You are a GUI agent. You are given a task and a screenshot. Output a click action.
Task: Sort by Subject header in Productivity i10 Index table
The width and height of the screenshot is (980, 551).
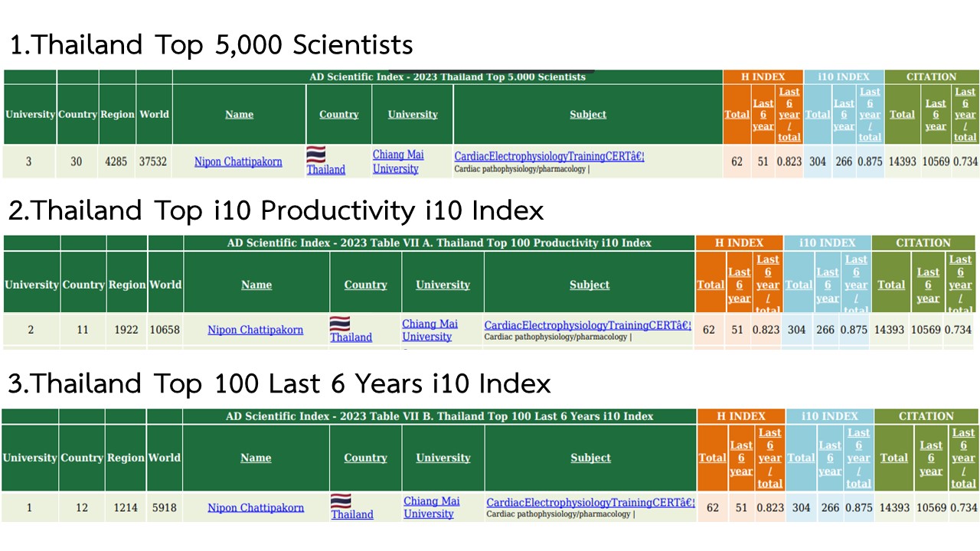point(590,284)
